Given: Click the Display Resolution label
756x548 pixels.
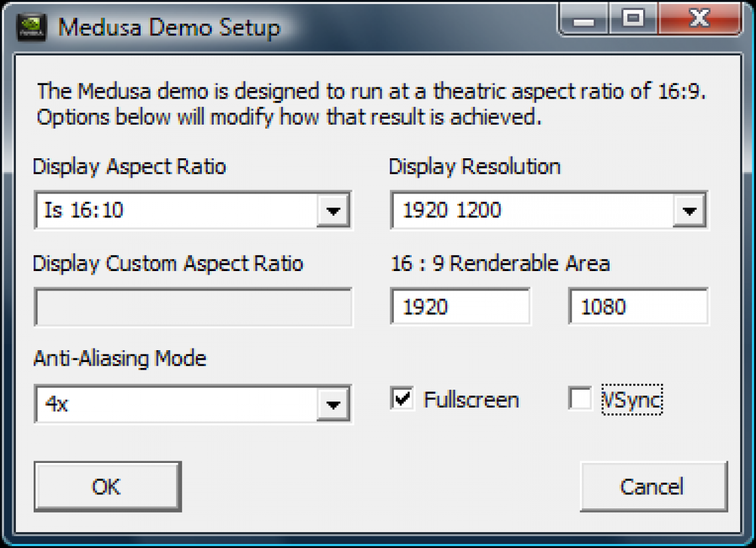Looking at the screenshot, I should (x=475, y=167).
